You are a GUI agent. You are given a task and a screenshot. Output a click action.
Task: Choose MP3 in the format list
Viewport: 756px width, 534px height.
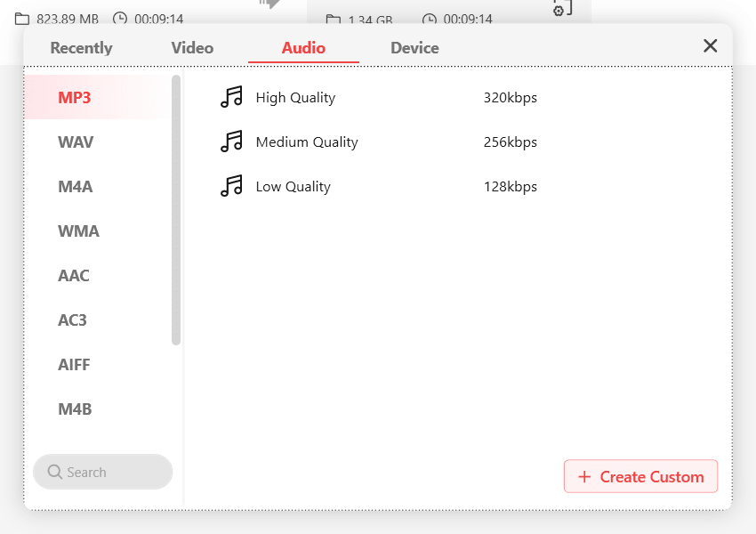[x=98, y=97]
